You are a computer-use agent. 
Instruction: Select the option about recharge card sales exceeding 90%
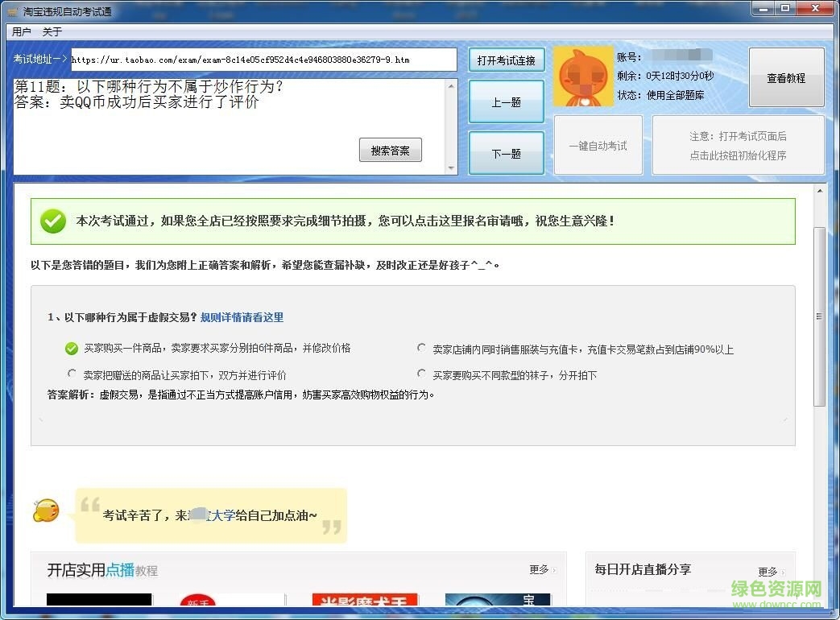click(422, 348)
